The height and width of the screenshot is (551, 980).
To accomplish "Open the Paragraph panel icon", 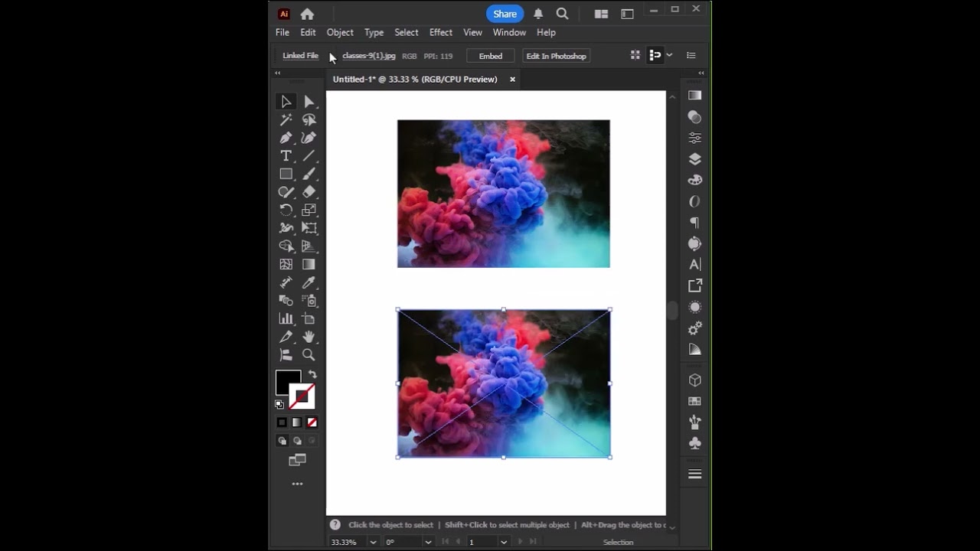I will pyautogui.click(x=694, y=223).
